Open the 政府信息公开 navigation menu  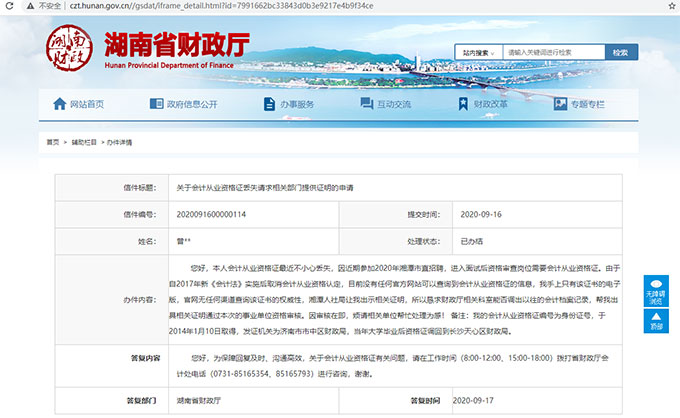[190, 104]
